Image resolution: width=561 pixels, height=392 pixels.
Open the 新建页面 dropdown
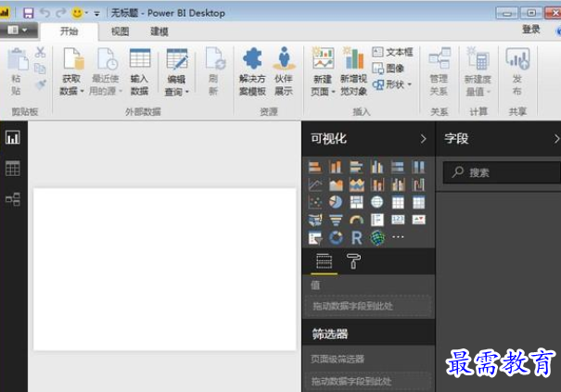tap(323, 71)
